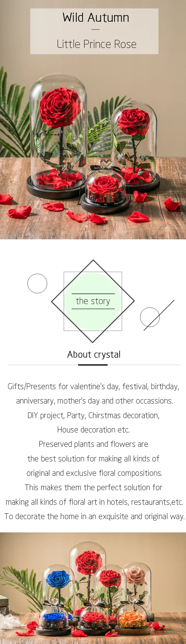This screenshot has height=644, width=186.
Task: Click the original and exclusive floral compositions line
Action: point(94,473)
